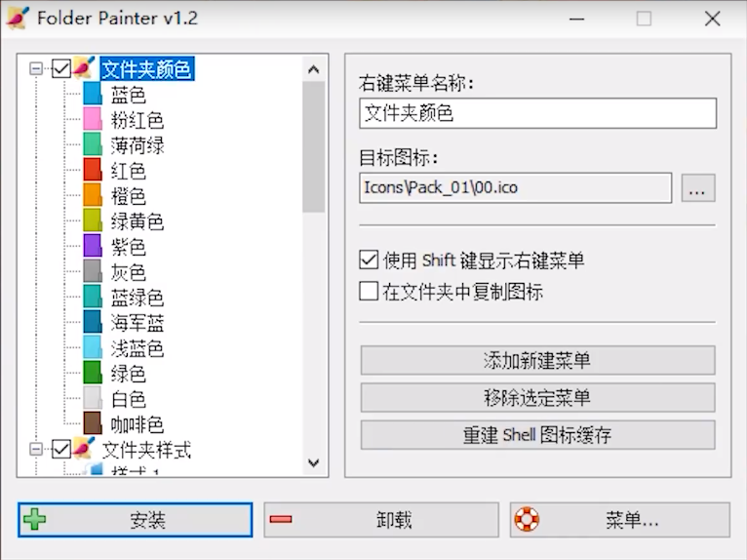Select the 粉红色 tree entry
747x560 pixels.
138,120
